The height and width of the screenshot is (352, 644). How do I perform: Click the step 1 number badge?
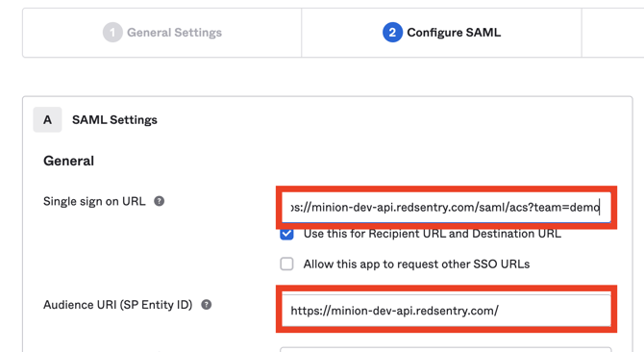click(x=112, y=33)
